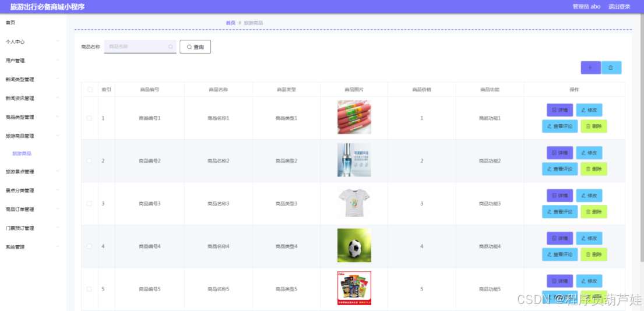Click the page vertical scrollbar
644x311 pixels.
tap(642, 137)
